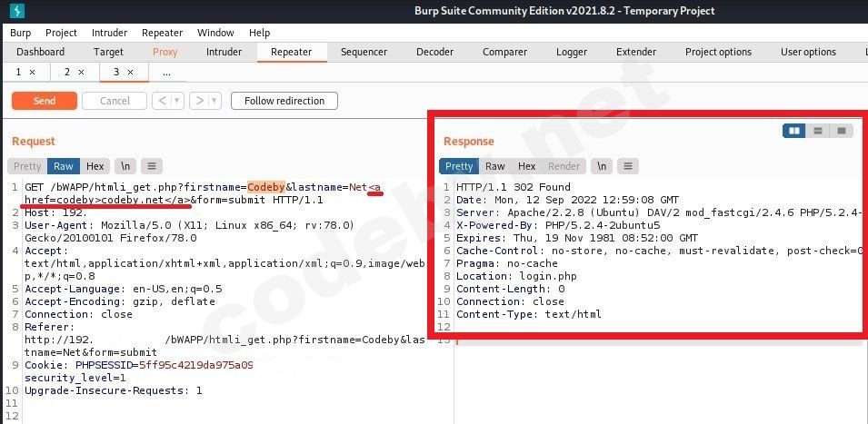Click the GET request line in editor
Image resolution: width=868 pixels, height=424 pixels.
coord(204,193)
